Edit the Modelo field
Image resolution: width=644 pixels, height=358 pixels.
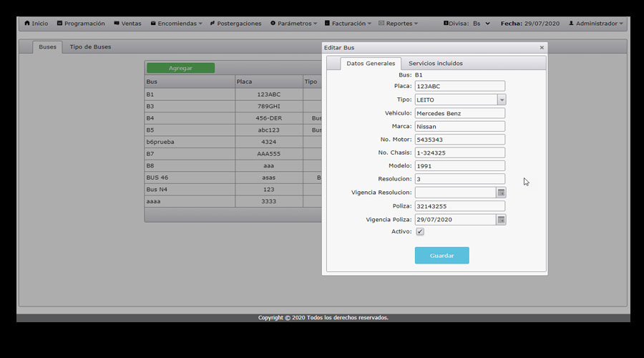coord(460,166)
